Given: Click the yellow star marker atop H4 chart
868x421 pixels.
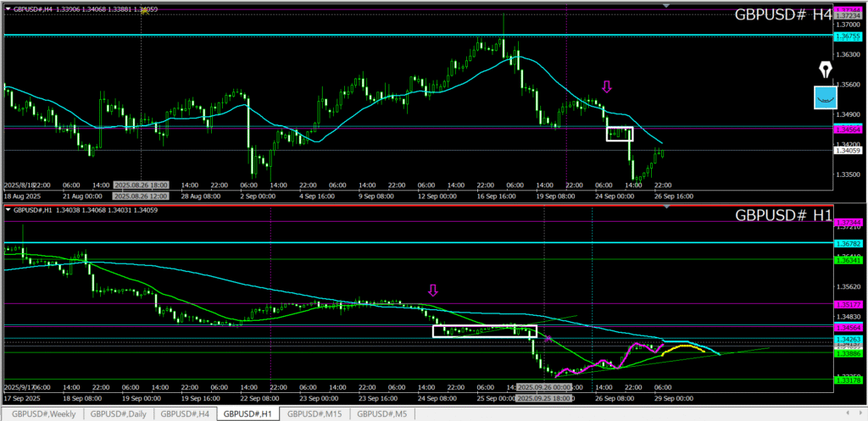Looking at the screenshot, I should tap(145, 10).
